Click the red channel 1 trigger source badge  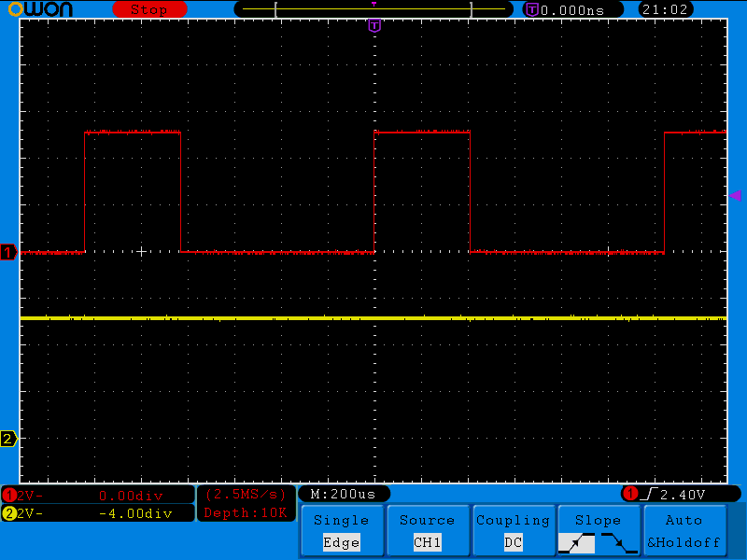tap(630, 494)
